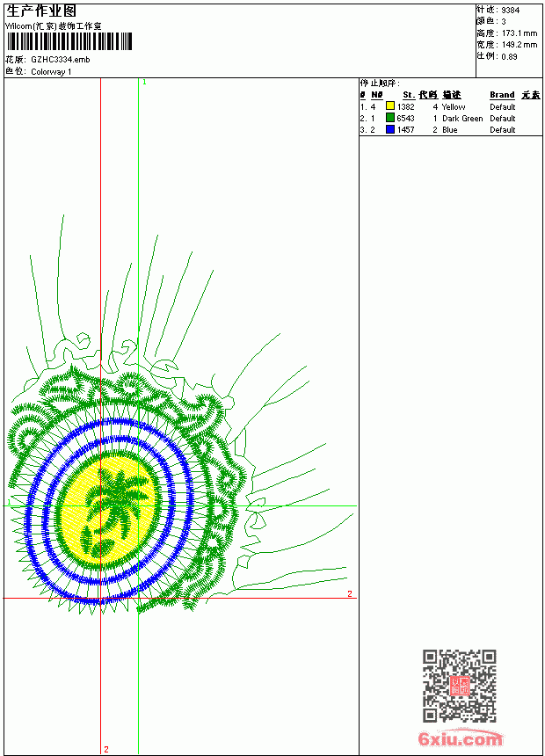Select the Dark Green description text
The width and height of the screenshot is (545, 756).
[462, 118]
